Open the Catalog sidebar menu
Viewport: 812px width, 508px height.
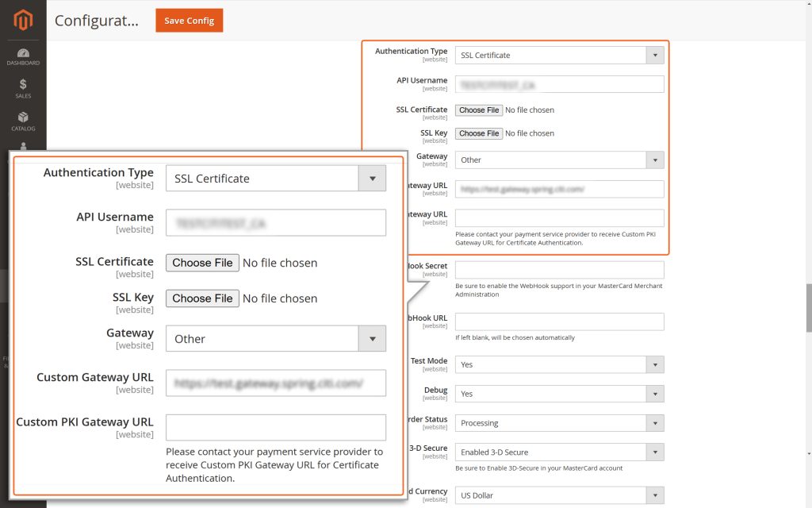(23, 121)
